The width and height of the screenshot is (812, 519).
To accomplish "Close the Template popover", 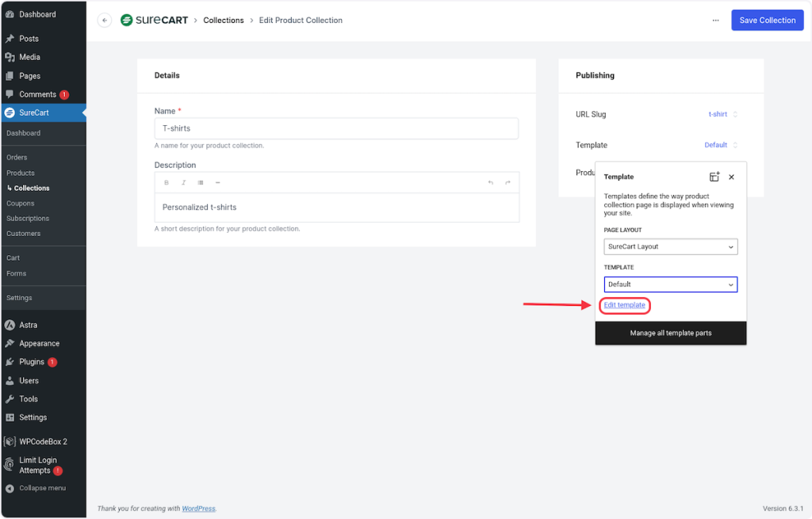I will (x=731, y=177).
